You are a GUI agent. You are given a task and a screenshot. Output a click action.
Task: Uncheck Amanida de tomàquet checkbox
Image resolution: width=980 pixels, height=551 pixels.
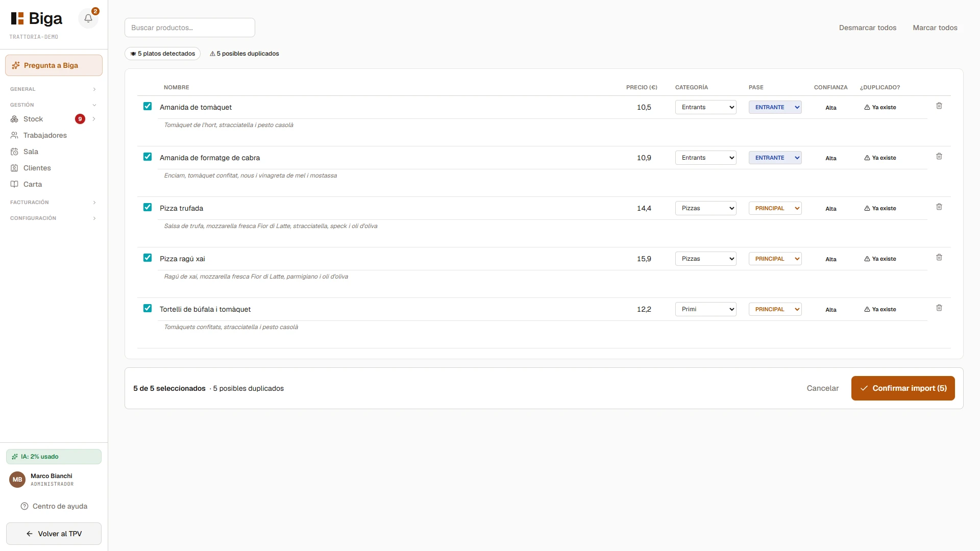[148, 106]
